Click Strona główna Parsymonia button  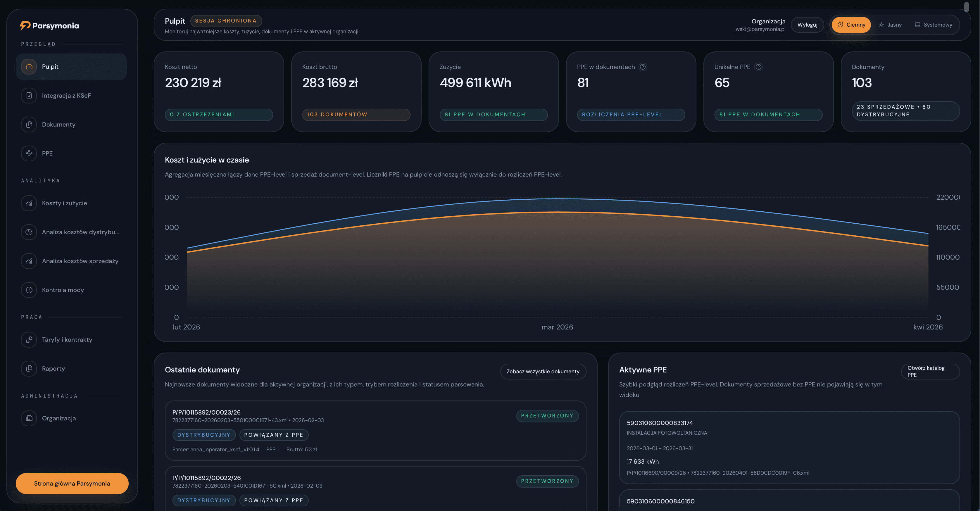[72, 484]
